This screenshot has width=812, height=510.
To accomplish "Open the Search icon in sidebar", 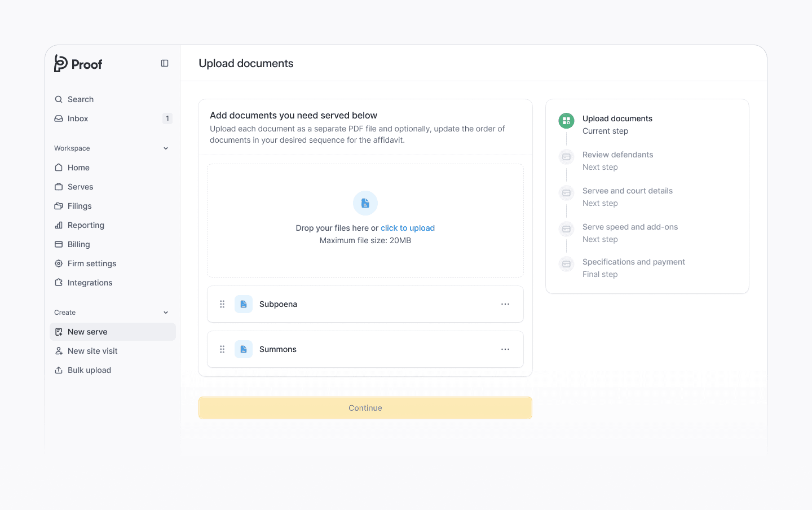I will click(59, 99).
